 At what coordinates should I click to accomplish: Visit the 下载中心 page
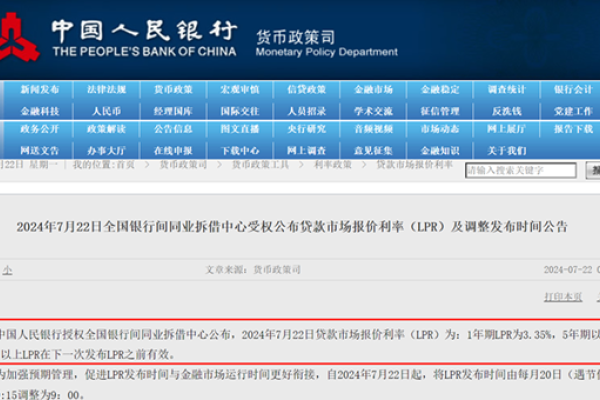pos(240,151)
